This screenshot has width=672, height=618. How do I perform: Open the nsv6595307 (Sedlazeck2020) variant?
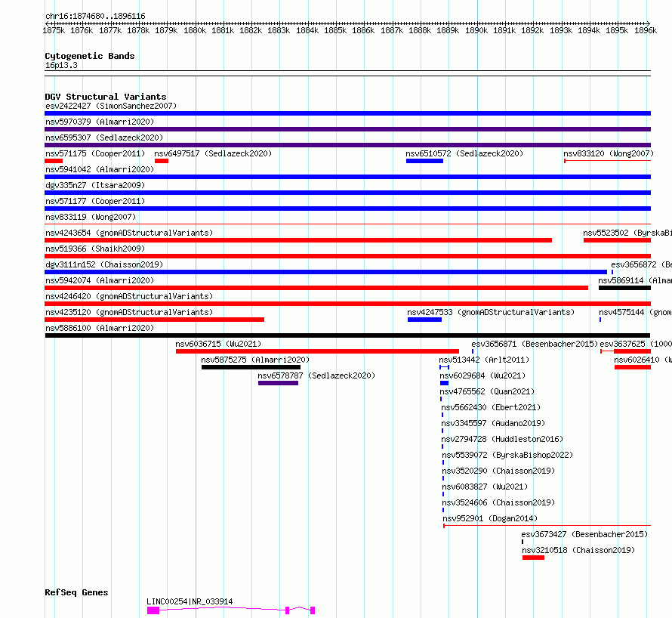[104, 138]
